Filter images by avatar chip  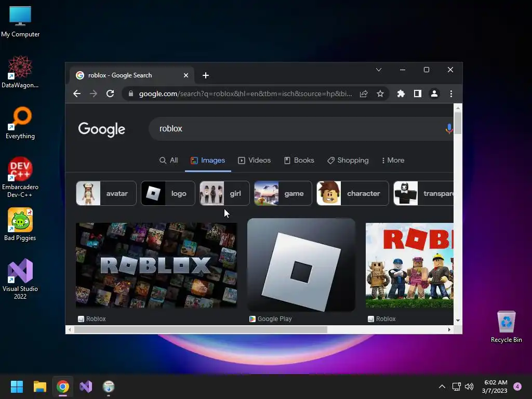(x=106, y=193)
